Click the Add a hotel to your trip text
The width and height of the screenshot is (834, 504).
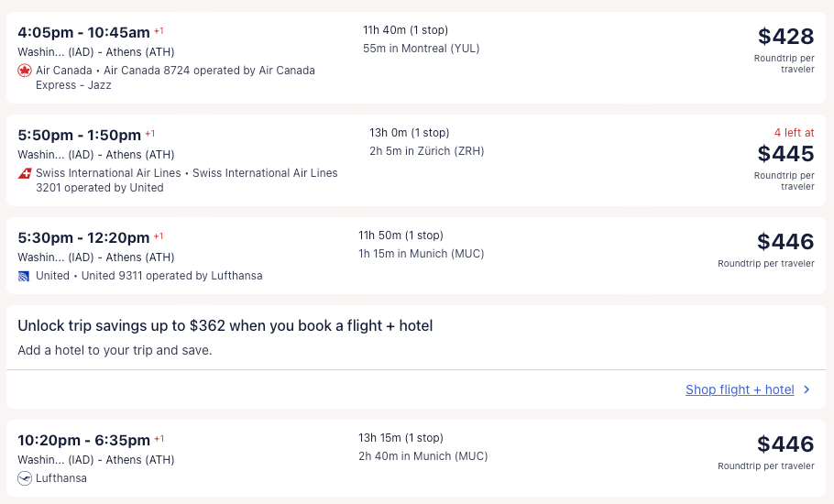[115, 350]
